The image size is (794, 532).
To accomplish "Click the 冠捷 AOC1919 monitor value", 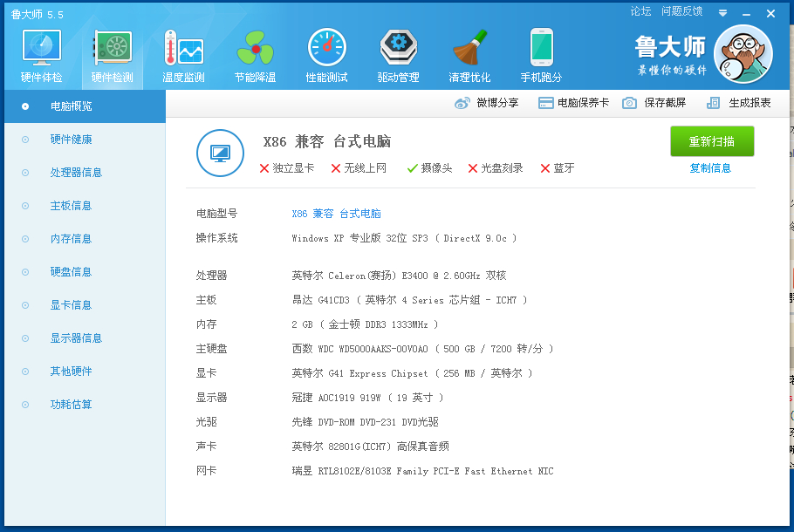I will (367, 398).
